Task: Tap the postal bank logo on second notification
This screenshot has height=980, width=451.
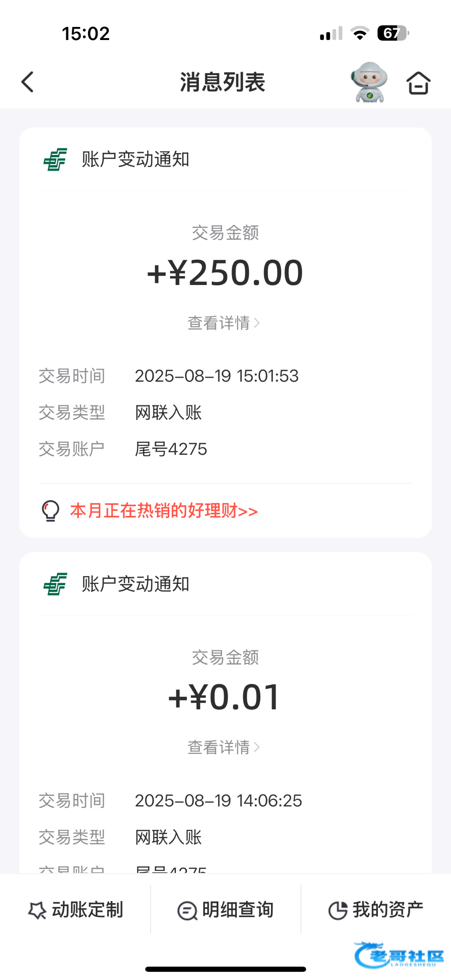Action: [55, 584]
